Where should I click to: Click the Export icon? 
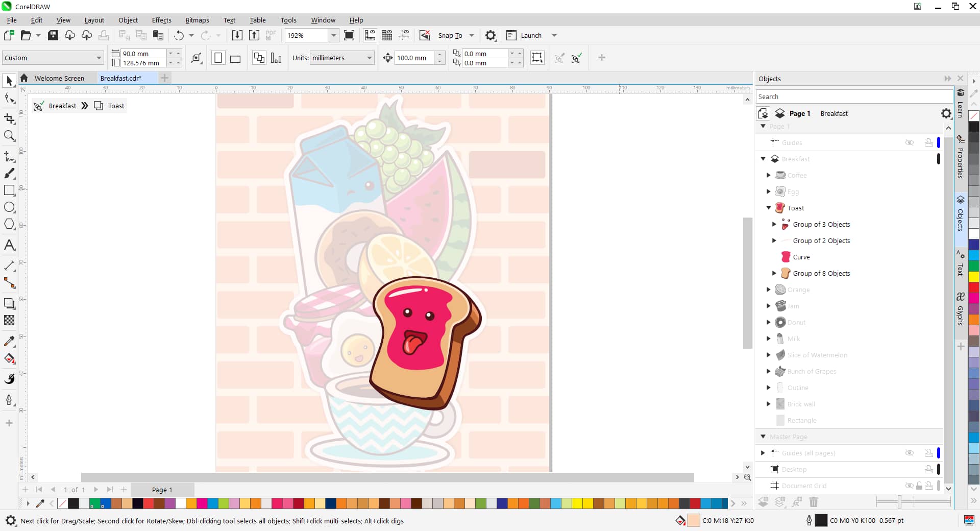coord(254,35)
